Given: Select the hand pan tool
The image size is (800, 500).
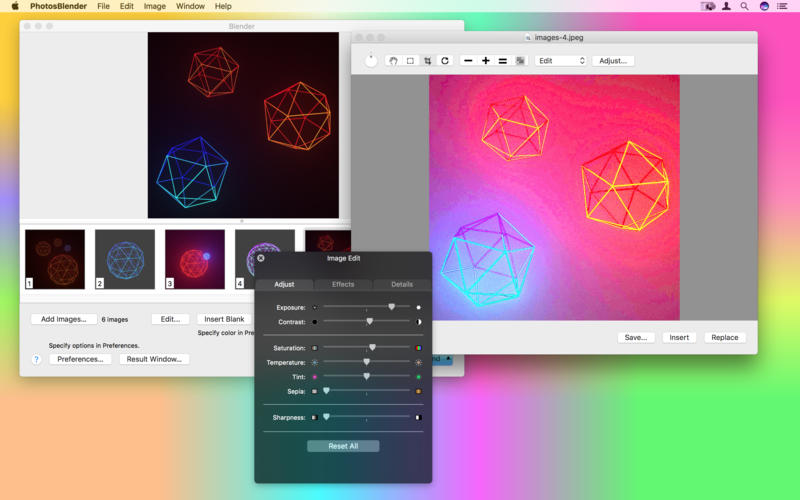Looking at the screenshot, I should [x=394, y=61].
